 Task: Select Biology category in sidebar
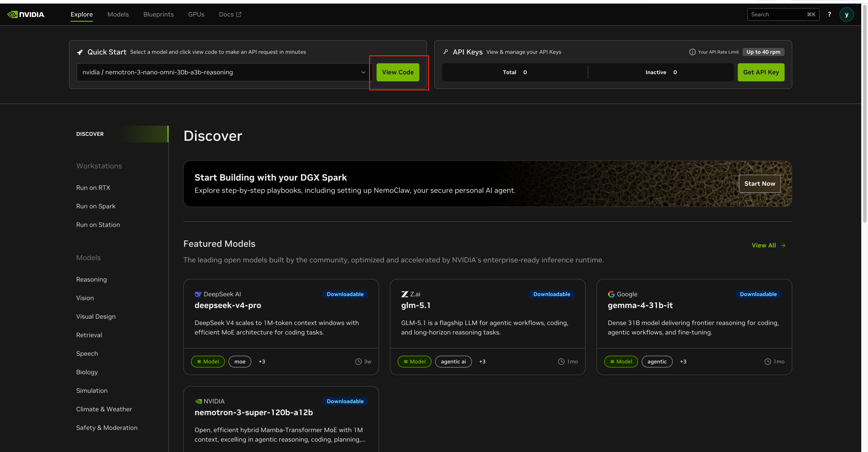pyautogui.click(x=87, y=372)
